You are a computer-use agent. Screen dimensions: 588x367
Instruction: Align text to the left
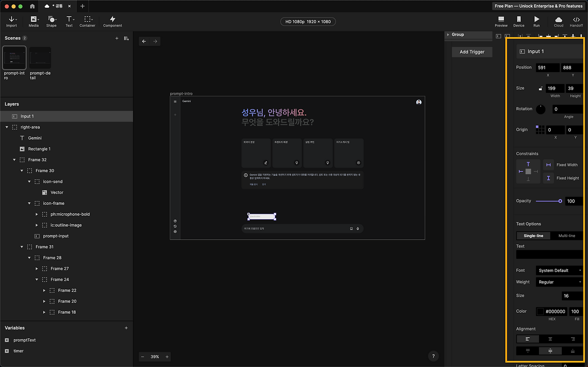[528, 339]
